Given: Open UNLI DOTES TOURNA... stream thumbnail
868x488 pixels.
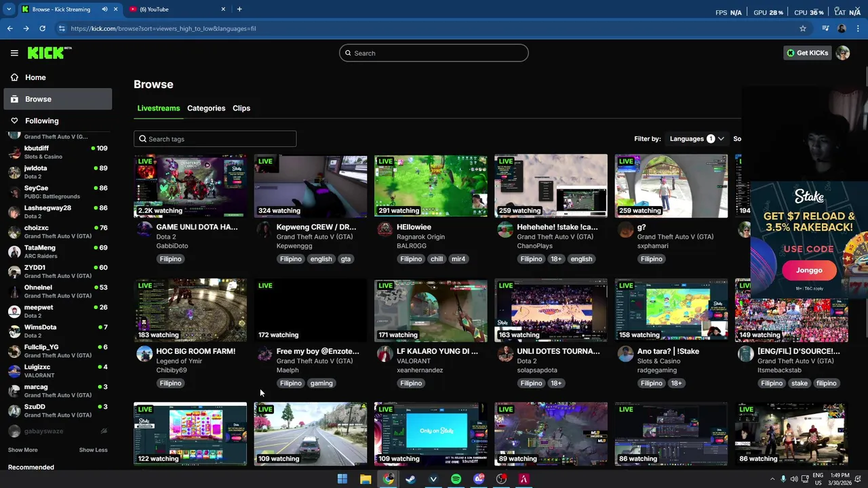Looking at the screenshot, I should click(x=551, y=310).
